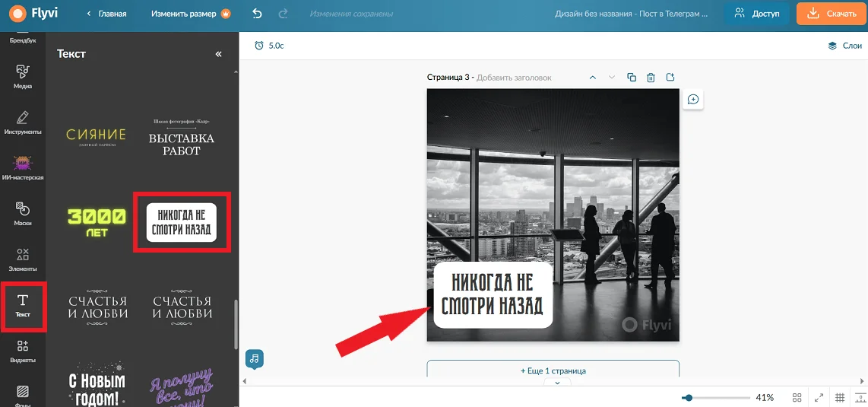Screen dimensions: 868x407
Task: Toggle the rulers icon
Action: pos(860,397)
